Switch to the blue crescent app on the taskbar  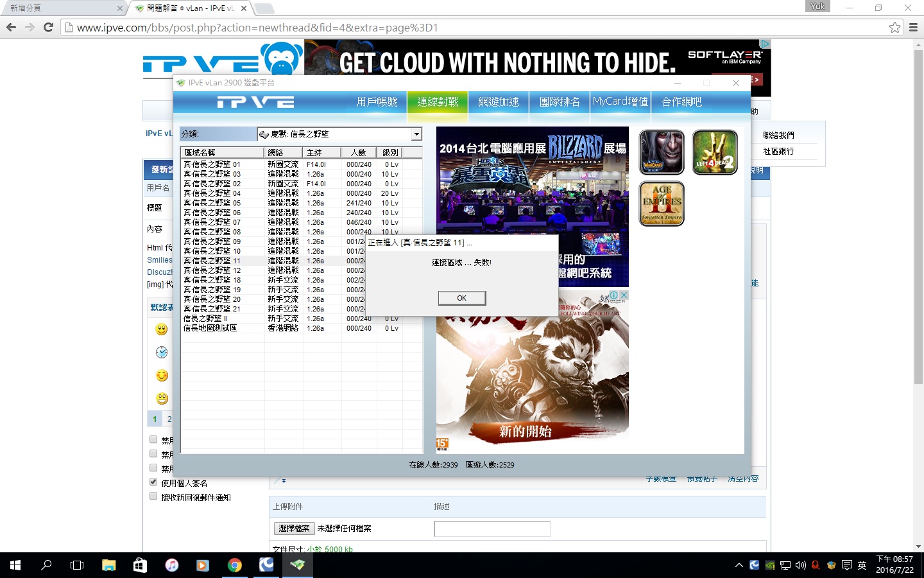pos(266,565)
